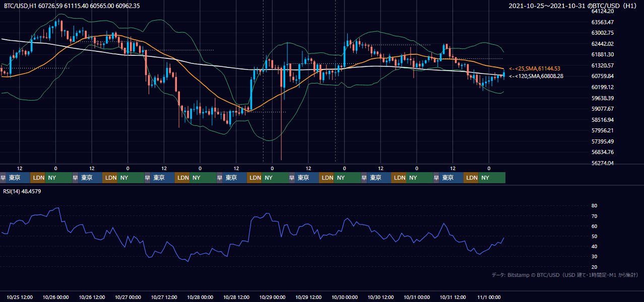
Task: Click the 11/1 00:00 date label
Action: click(489, 297)
